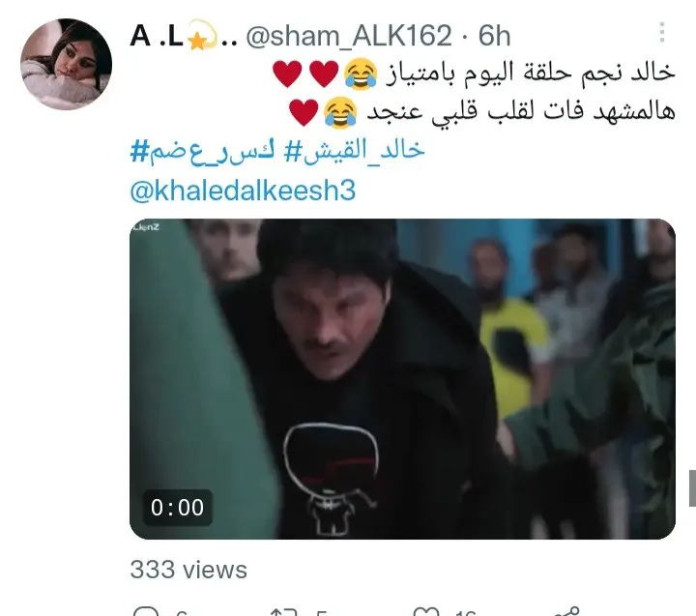
Task: Reply using the speech bubble icon
Action: click(146, 611)
